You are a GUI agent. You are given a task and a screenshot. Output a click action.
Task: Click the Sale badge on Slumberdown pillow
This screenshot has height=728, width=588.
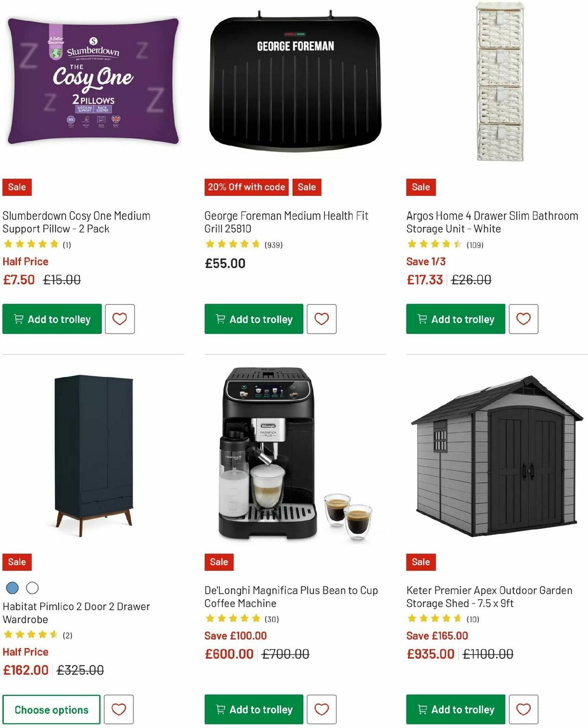(x=16, y=187)
